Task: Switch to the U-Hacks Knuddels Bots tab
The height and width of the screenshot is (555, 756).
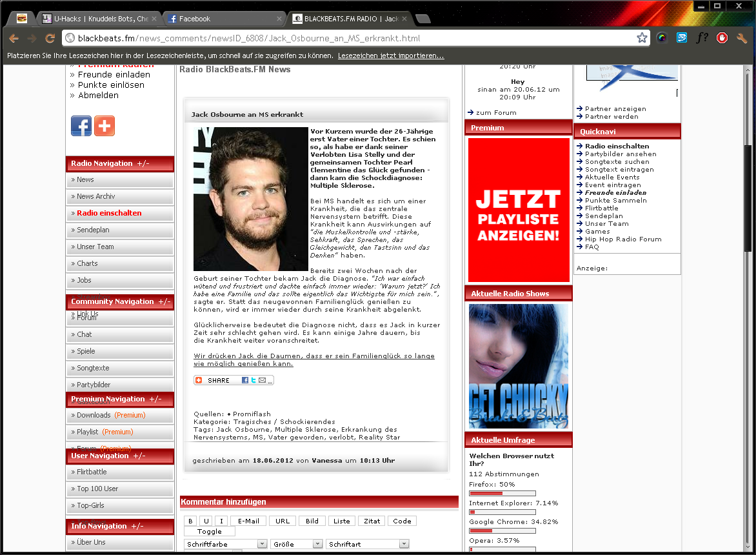Action: click(99, 19)
